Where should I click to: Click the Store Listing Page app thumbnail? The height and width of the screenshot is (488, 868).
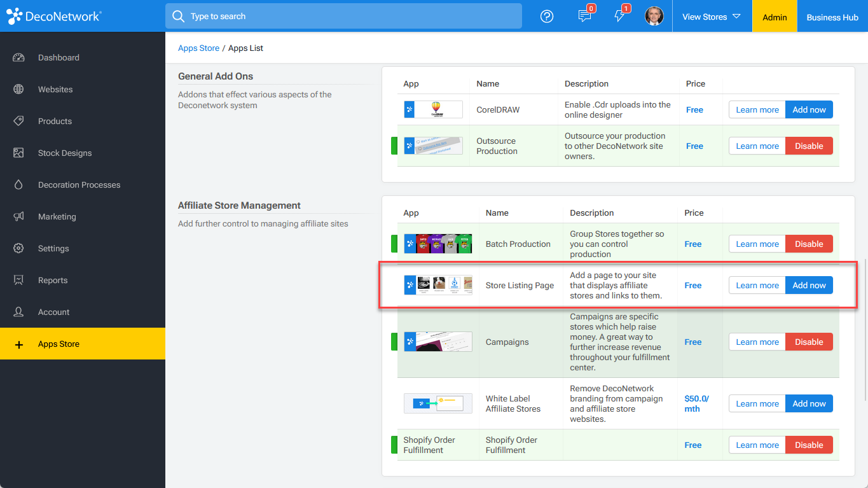(x=437, y=285)
